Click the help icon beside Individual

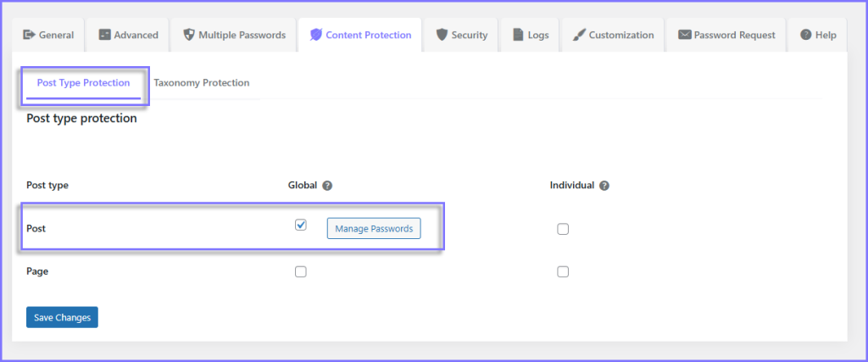[x=604, y=186]
